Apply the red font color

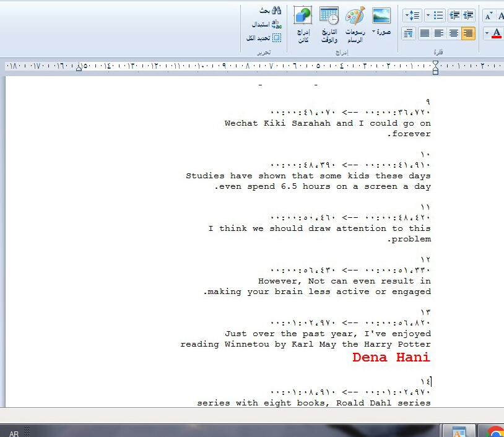(497, 33)
